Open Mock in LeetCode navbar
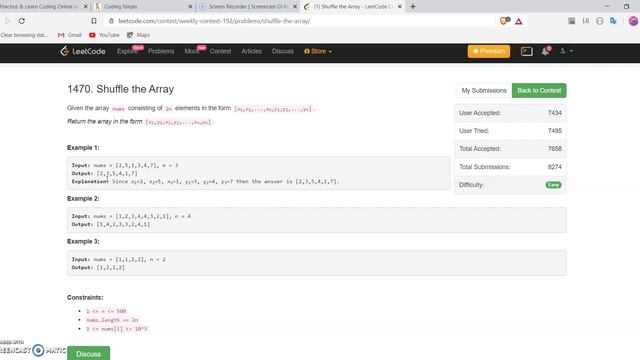 coord(192,51)
